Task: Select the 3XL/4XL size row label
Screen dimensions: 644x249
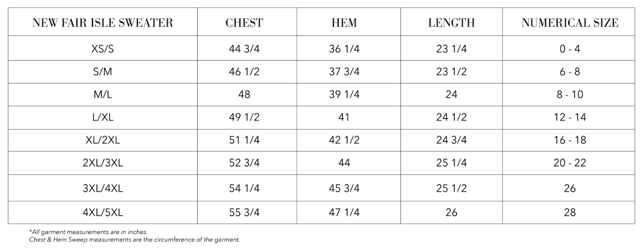Action: (103, 189)
